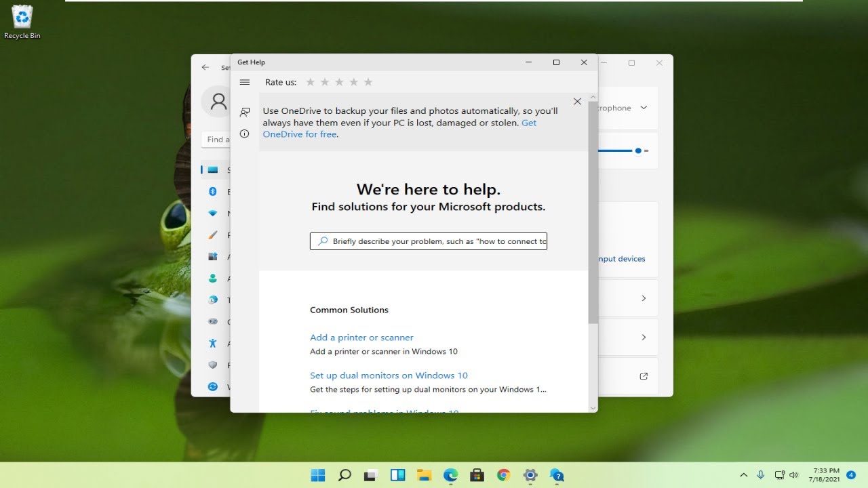Image resolution: width=868 pixels, height=488 pixels.
Task: Click the blue volume slider handle in Settings
Action: 638,150
